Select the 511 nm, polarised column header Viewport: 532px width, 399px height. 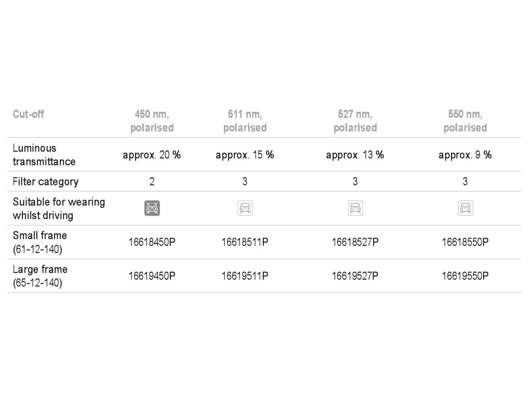coord(245,121)
